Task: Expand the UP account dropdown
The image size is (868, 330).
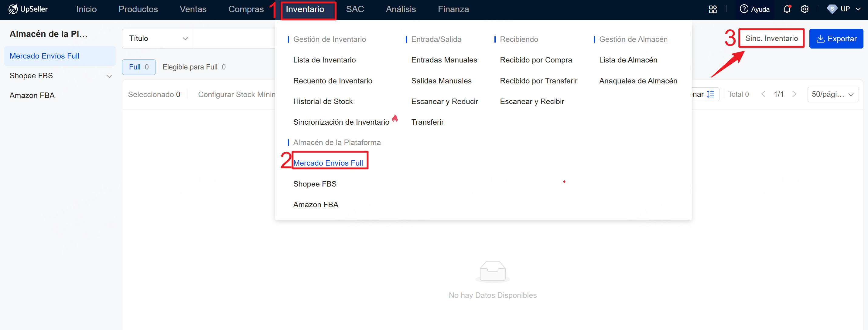Action: click(x=844, y=9)
